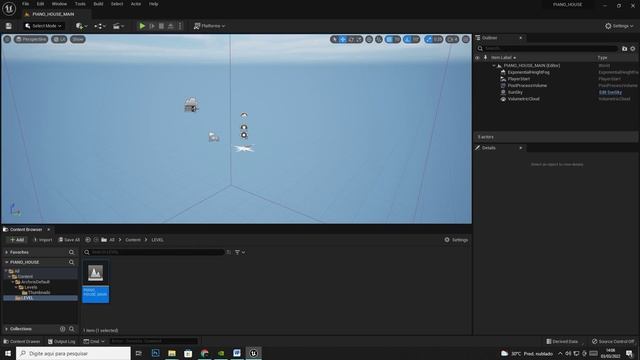Open the viewport options hamburger menu
640x360 pixels.
pyautogui.click(x=7, y=39)
